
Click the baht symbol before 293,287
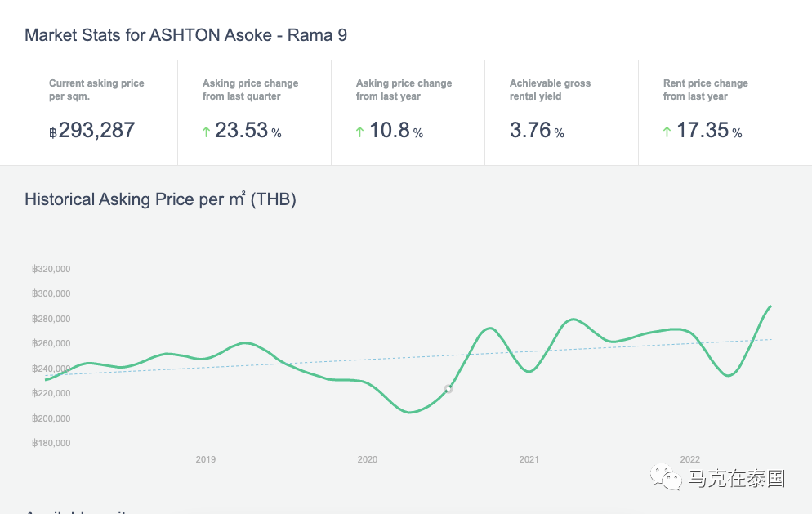53,132
